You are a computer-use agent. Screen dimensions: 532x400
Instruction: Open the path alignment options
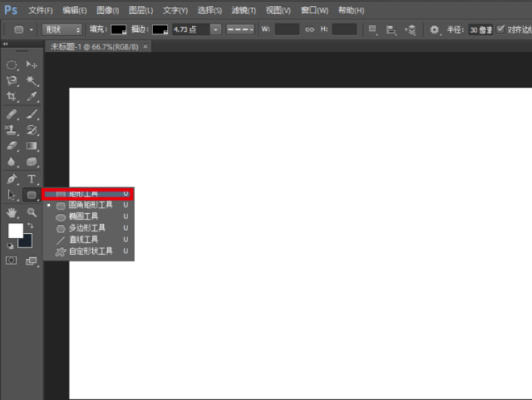click(391, 30)
